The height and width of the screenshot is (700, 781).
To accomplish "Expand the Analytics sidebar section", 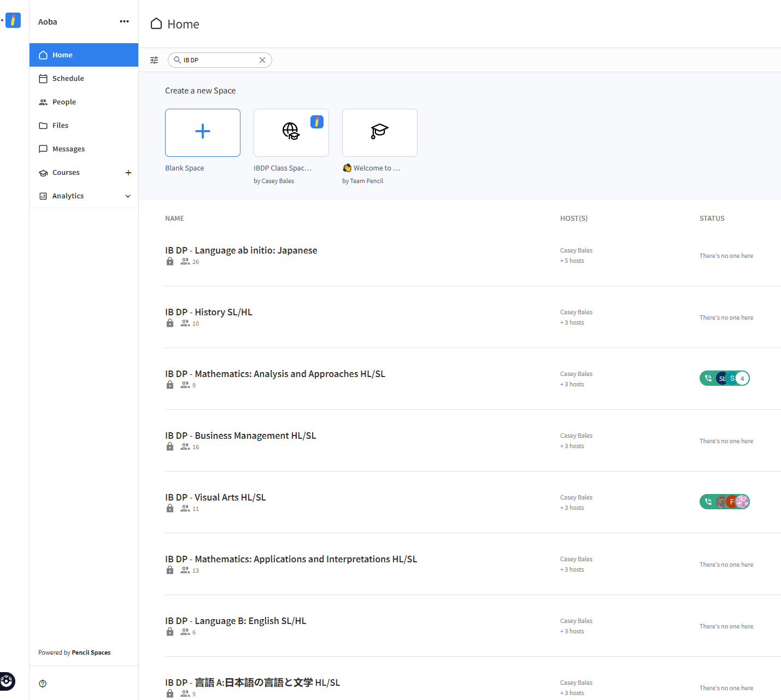I will (x=128, y=196).
